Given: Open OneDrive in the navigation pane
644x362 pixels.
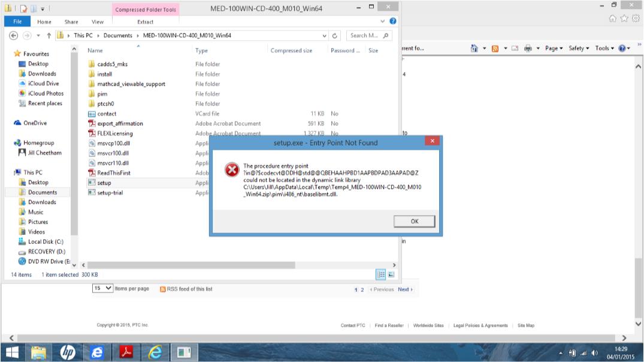Looking at the screenshot, I should click(35, 123).
